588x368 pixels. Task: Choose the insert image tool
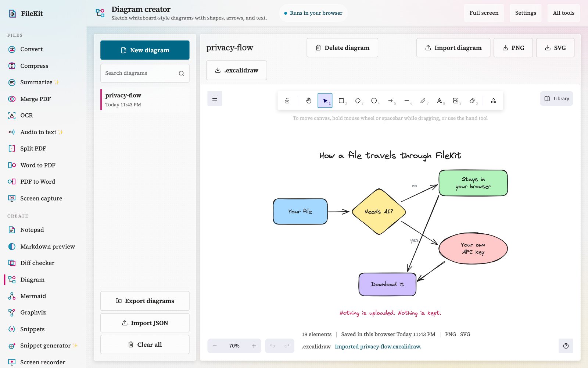coord(456,100)
